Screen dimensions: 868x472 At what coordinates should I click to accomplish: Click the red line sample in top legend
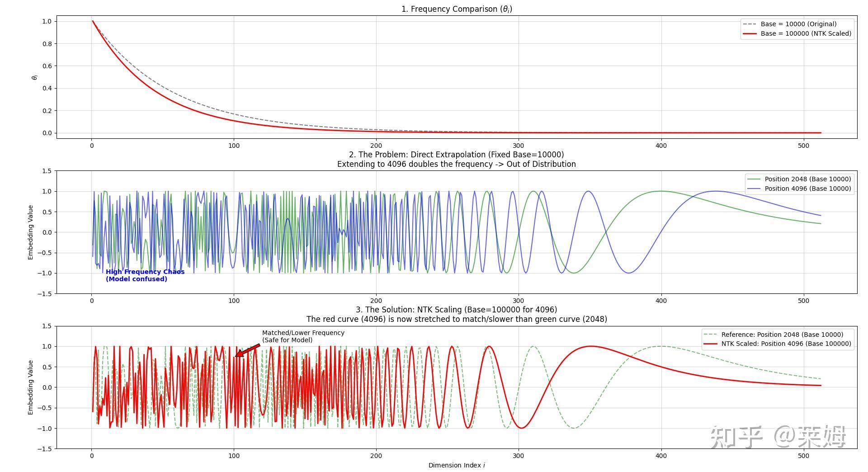pyautogui.click(x=750, y=33)
